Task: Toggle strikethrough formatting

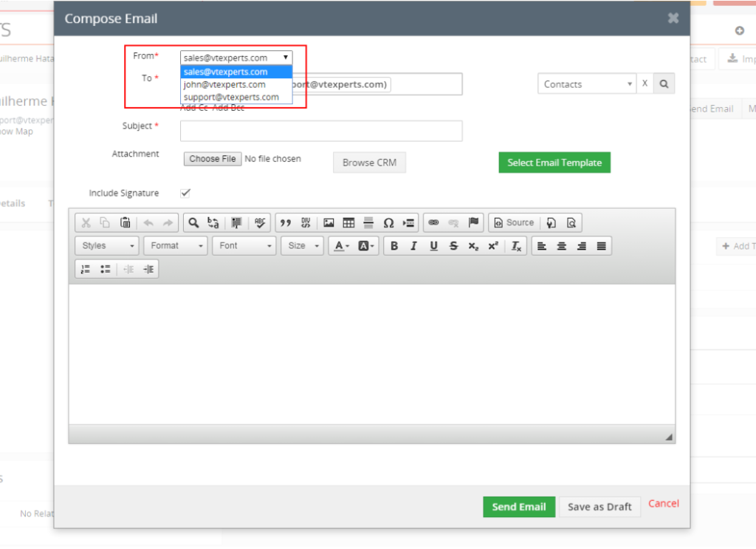Action: pyautogui.click(x=453, y=246)
